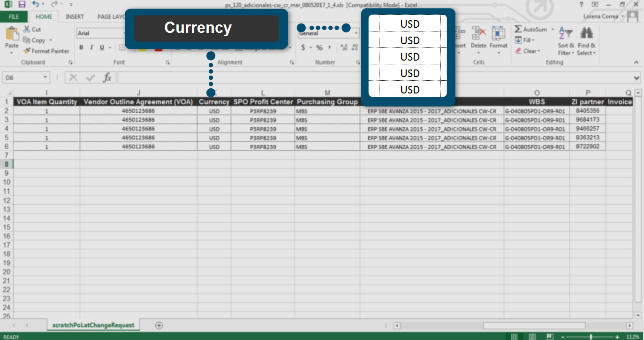Toggle Underline formatting
This screenshot has height=340, width=644.
click(101, 47)
